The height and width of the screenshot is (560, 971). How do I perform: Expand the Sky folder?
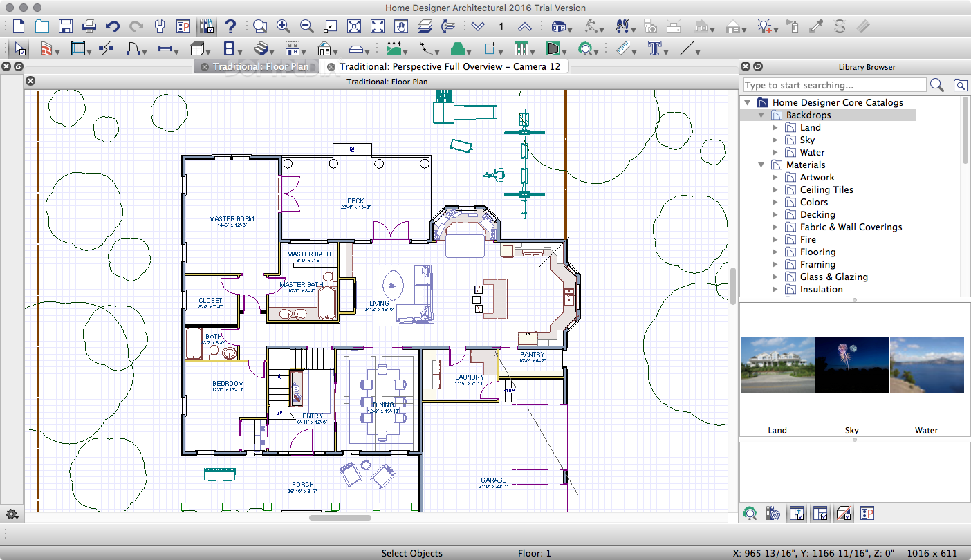[x=775, y=140]
